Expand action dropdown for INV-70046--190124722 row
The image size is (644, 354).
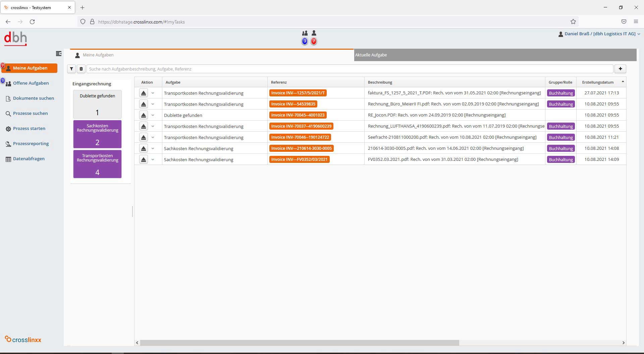[x=153, y=137]
